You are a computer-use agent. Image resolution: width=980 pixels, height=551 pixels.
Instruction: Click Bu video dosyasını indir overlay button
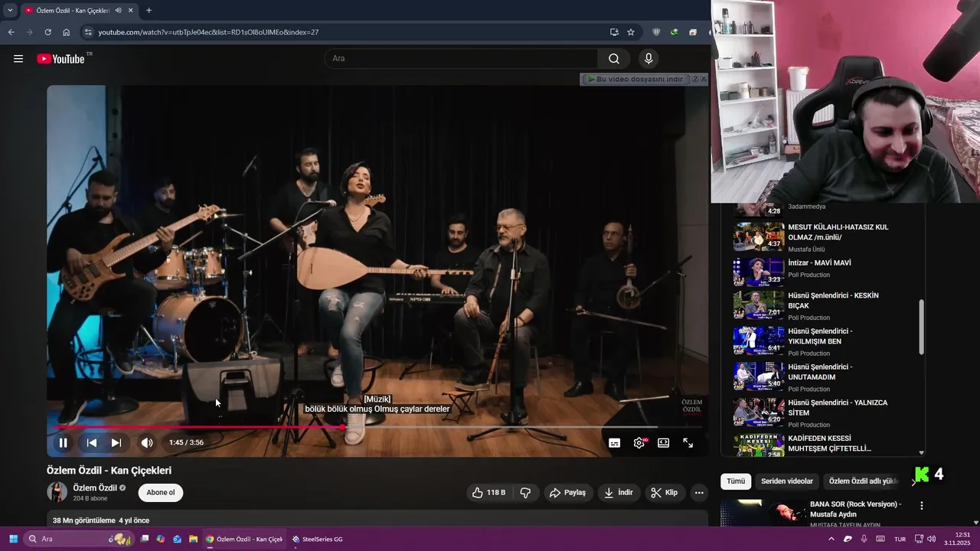click(635, 79)
